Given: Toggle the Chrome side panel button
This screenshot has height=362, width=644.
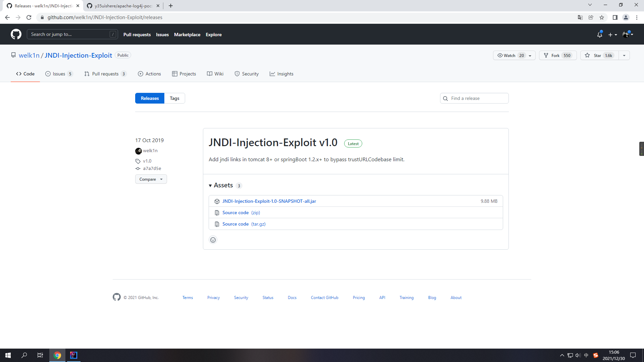Looking at the screenshot, I should [x=615, y=17].
